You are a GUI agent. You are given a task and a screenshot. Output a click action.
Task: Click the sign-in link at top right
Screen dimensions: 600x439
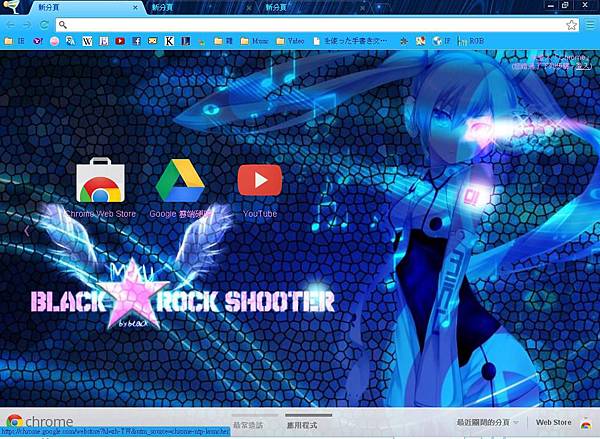[585, 67]
